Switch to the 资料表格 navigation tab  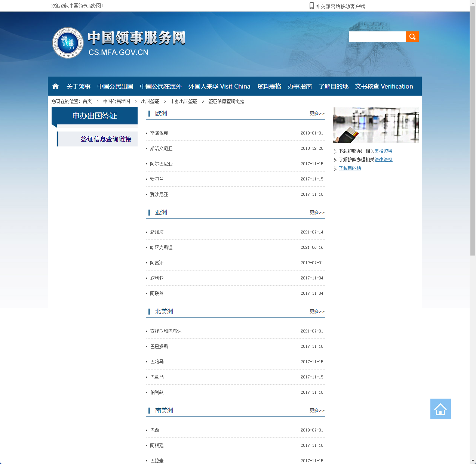click(269, 86)
